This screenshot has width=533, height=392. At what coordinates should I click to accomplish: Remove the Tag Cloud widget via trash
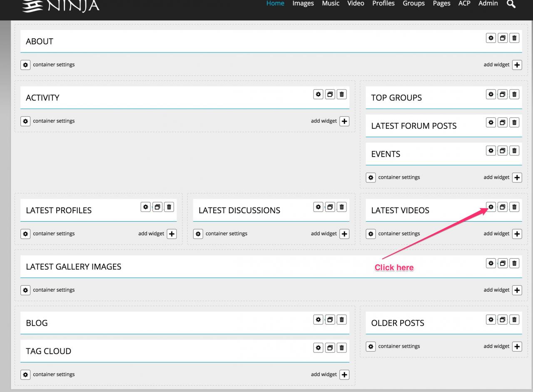tap(342, 347)
